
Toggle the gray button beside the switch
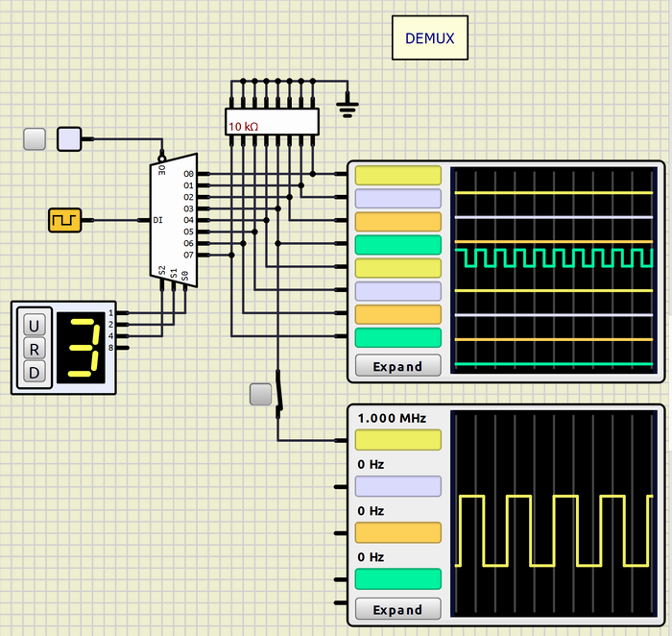[260, 394]
